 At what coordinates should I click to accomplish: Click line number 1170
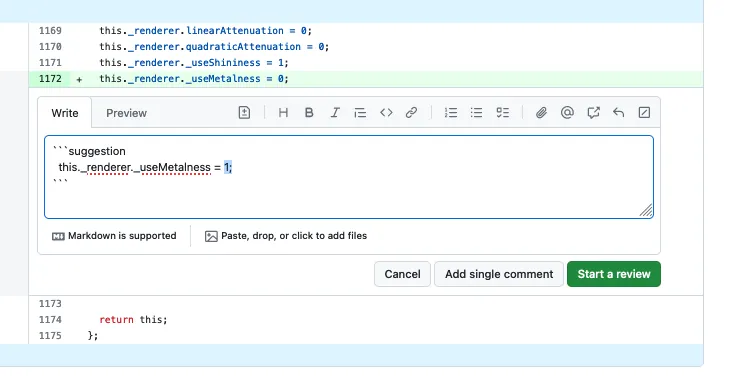[x=50, y=47]
